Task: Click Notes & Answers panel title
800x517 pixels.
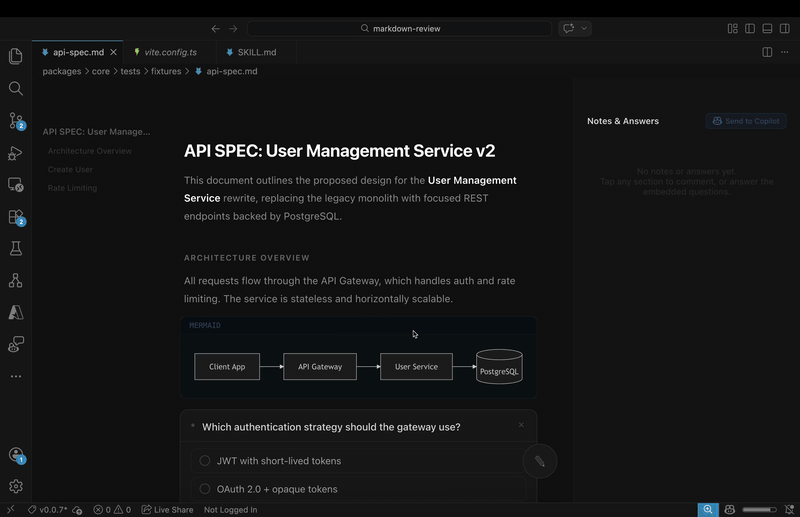Action: (x=623, y=121)
